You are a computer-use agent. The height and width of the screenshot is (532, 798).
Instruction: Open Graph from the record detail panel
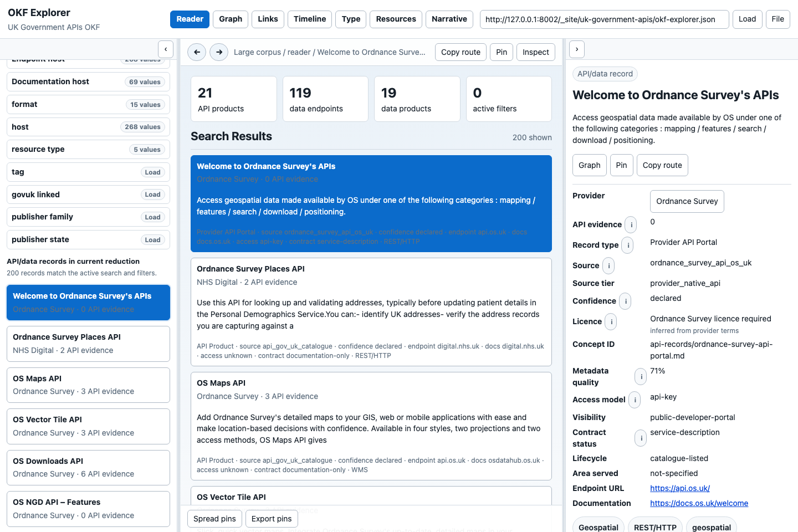pos(590,165)
